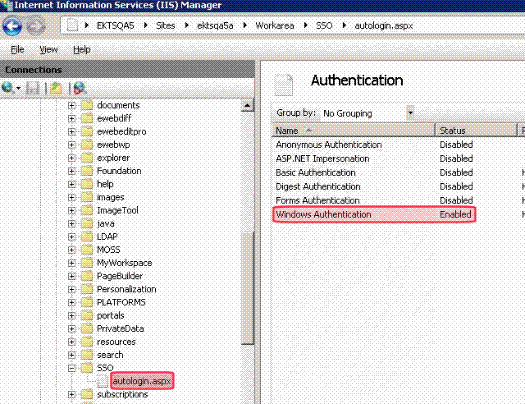Click the ektsqa5a breadcrumb segment
Screen dimensions: 525x404
click(x=215, y=25)
